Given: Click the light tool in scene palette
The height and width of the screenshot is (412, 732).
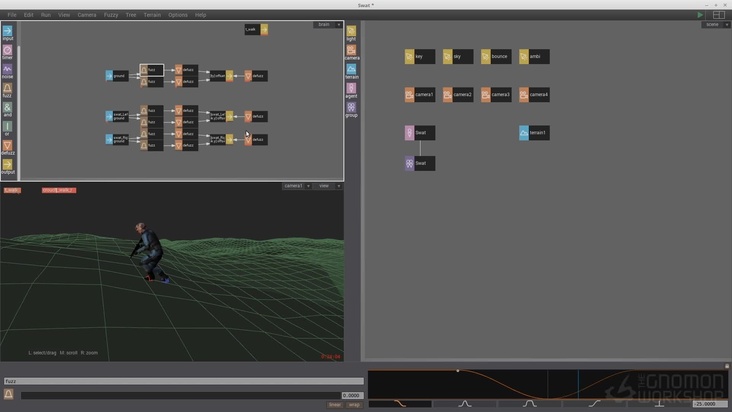Looking at the screenshot, I should tap(351, 32).
